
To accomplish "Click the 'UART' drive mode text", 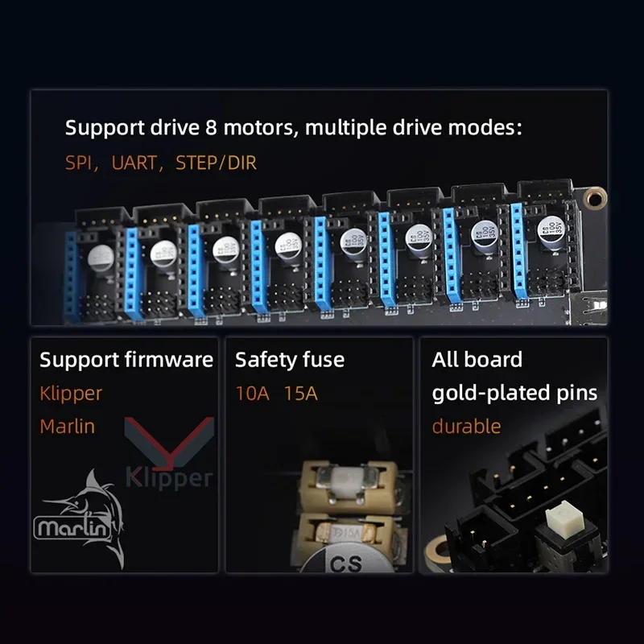I will (x=134, y=163).
